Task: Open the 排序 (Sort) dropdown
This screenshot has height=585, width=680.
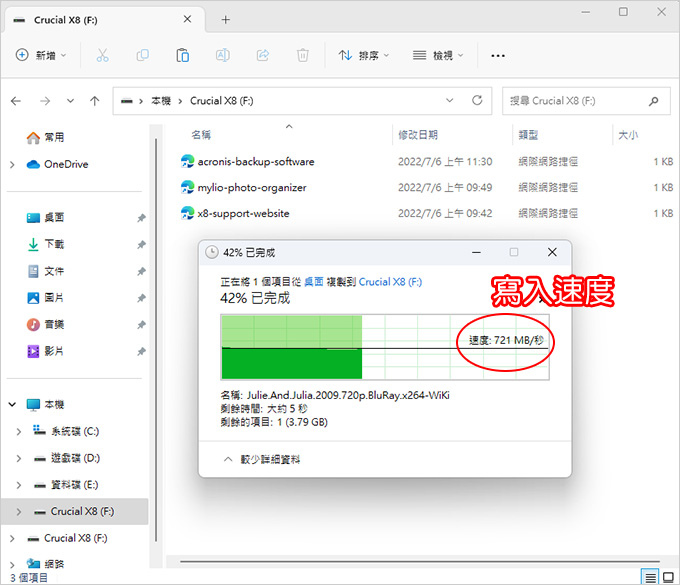Action: click(364, 56)
